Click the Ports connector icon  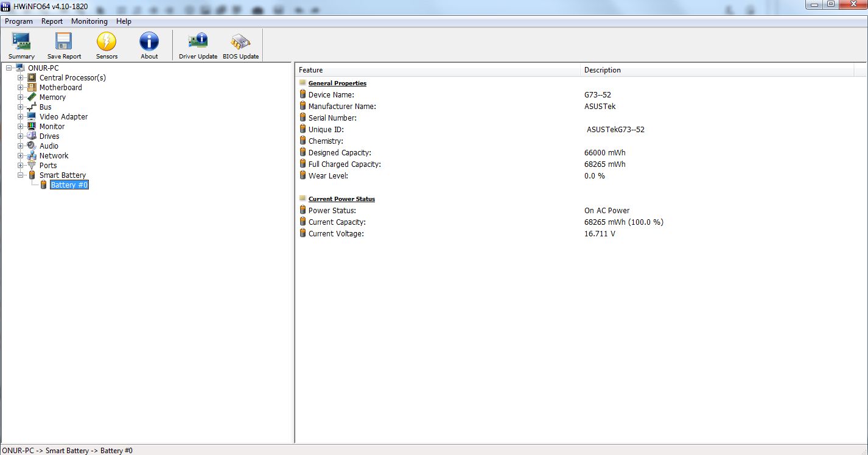[32, 165]
